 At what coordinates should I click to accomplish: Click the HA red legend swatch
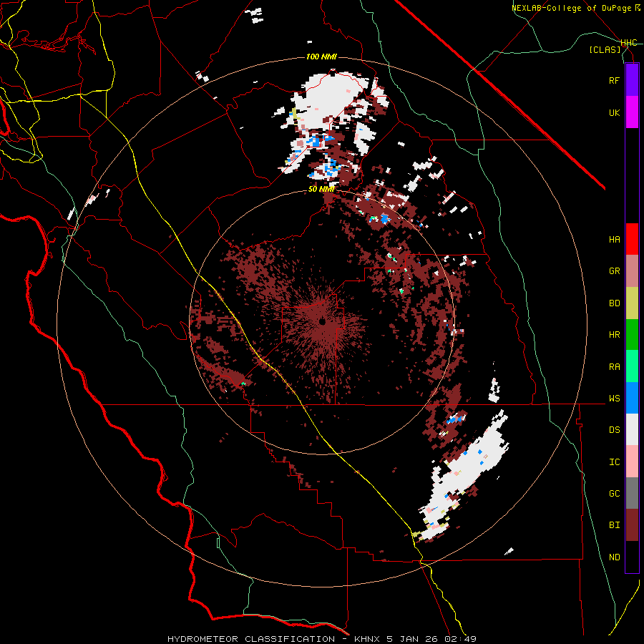[632, 239]
